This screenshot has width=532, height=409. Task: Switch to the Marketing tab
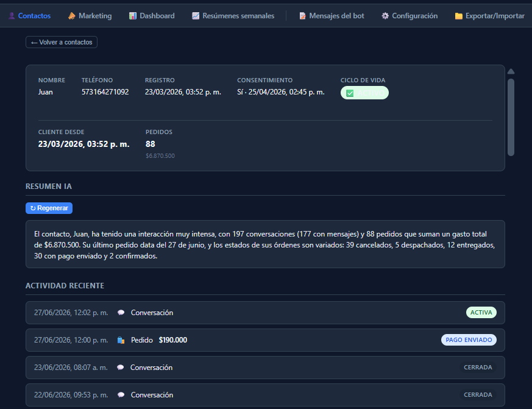[x=90, y=16]
